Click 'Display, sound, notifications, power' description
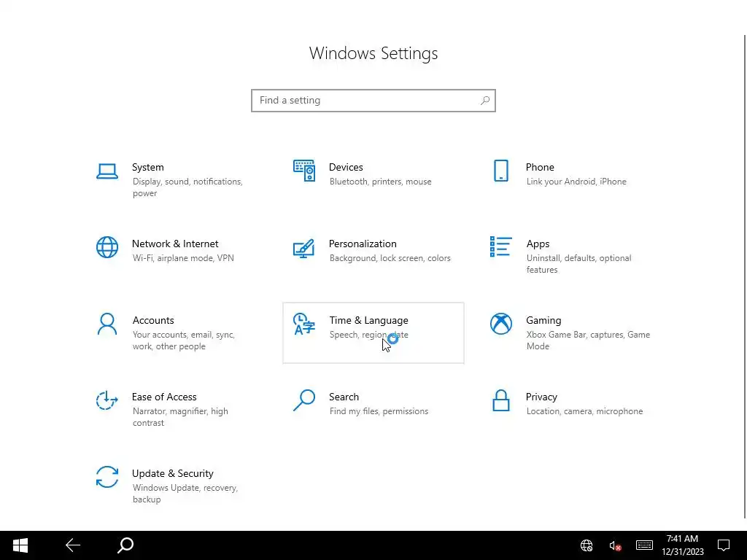Image resolution: width=747 pixels, height=560 pixels. [187, 187]
